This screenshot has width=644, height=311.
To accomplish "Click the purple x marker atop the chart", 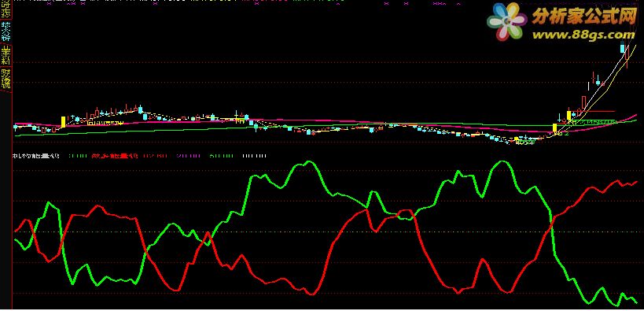I will click(385, 4).
